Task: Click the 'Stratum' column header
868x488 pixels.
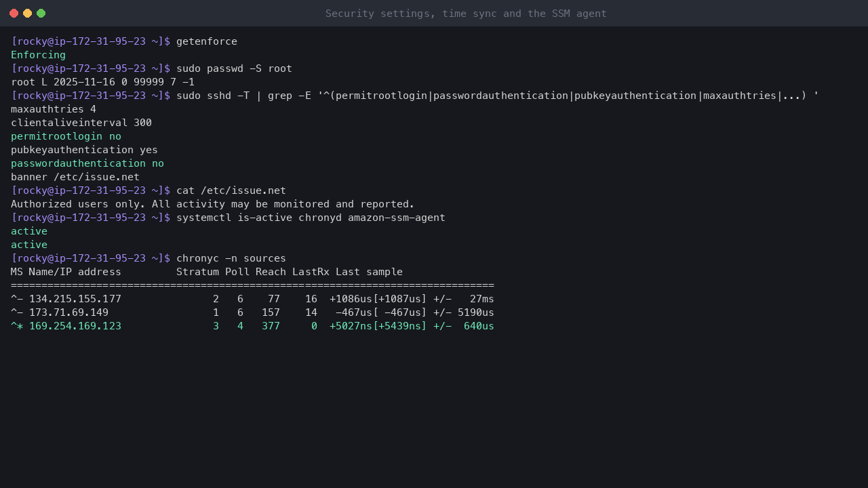Action: [197, 272]
